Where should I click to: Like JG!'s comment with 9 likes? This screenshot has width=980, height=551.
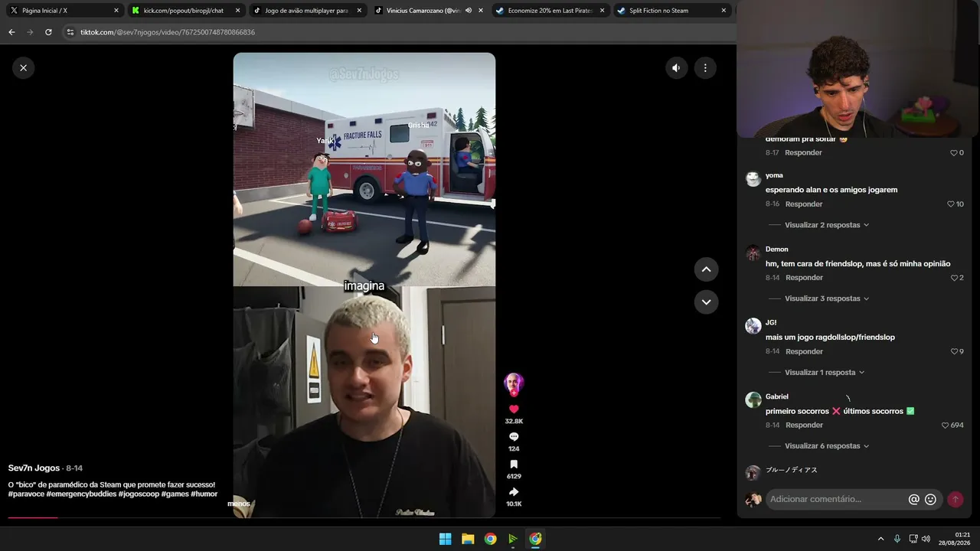(x=954, y=352)
